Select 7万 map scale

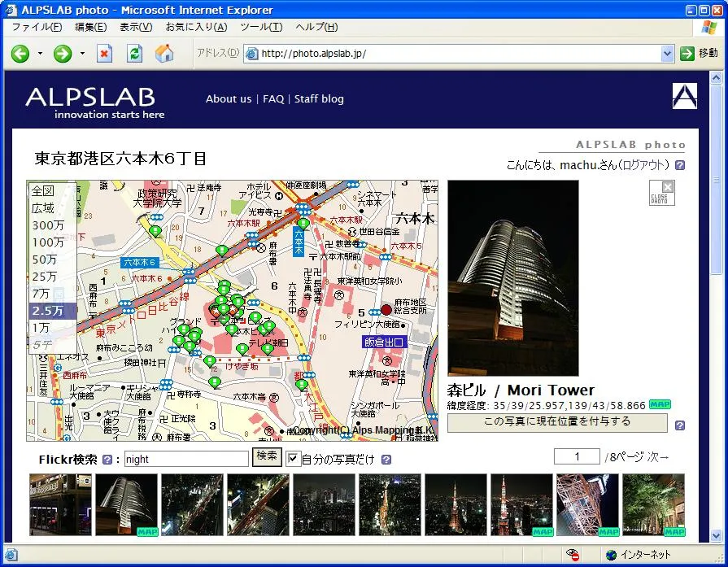click(41, 294)
